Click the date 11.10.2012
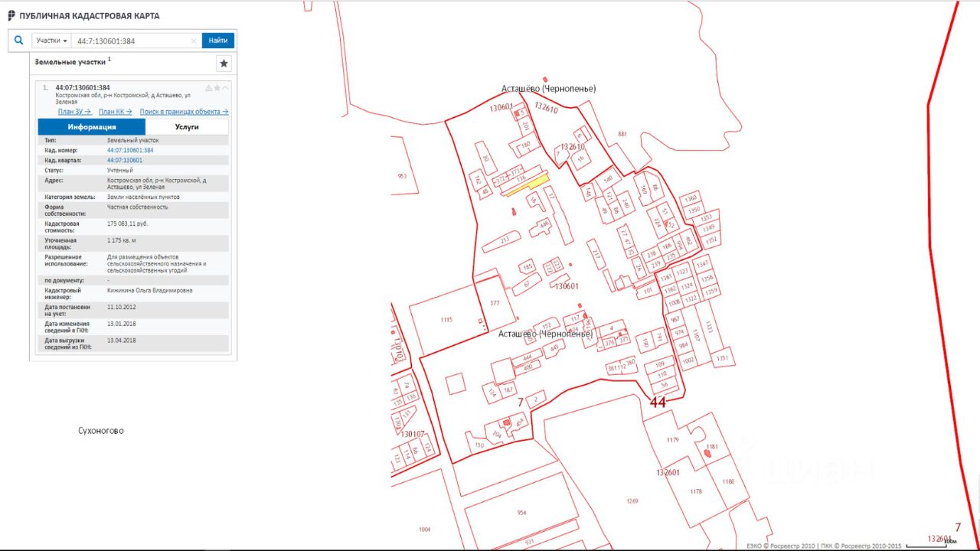The image size is (980, 551). point(120,307)
